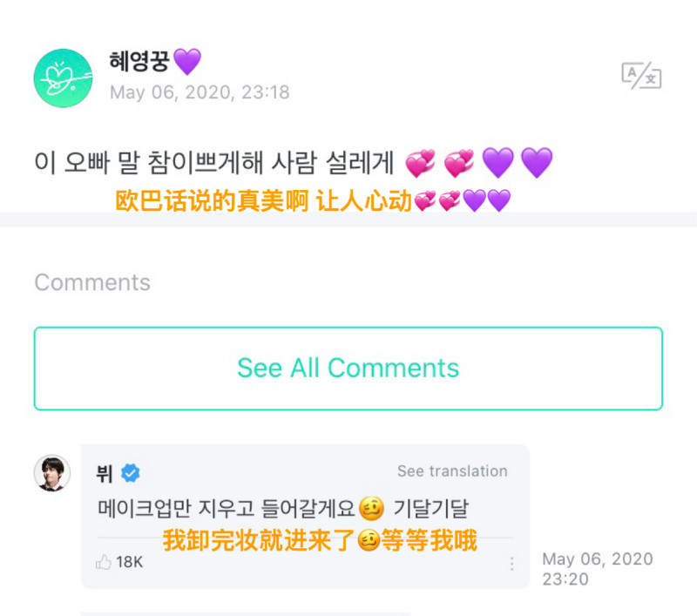
Task: Tap the commenter name 뷔
Action: pyautogui.click(x=105, y=473)
